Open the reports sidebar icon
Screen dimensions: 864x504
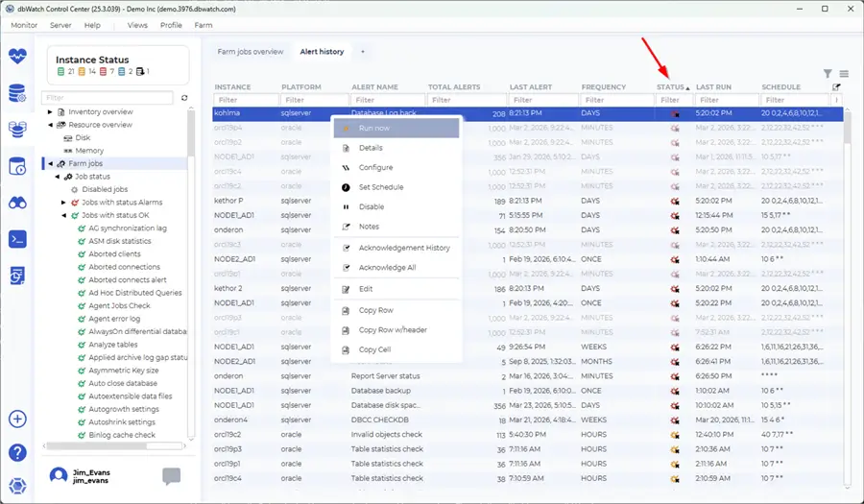pos(17,276)
